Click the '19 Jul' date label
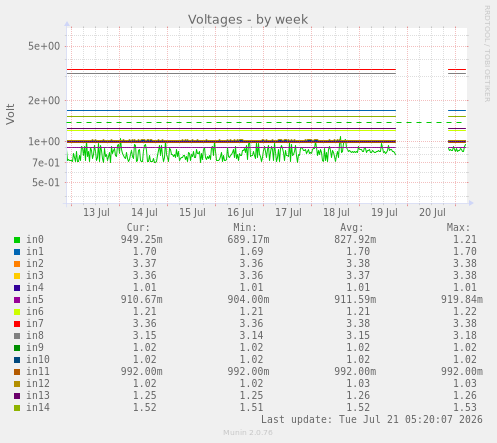This screenshot has width=497, height=443. coord(384,212)
